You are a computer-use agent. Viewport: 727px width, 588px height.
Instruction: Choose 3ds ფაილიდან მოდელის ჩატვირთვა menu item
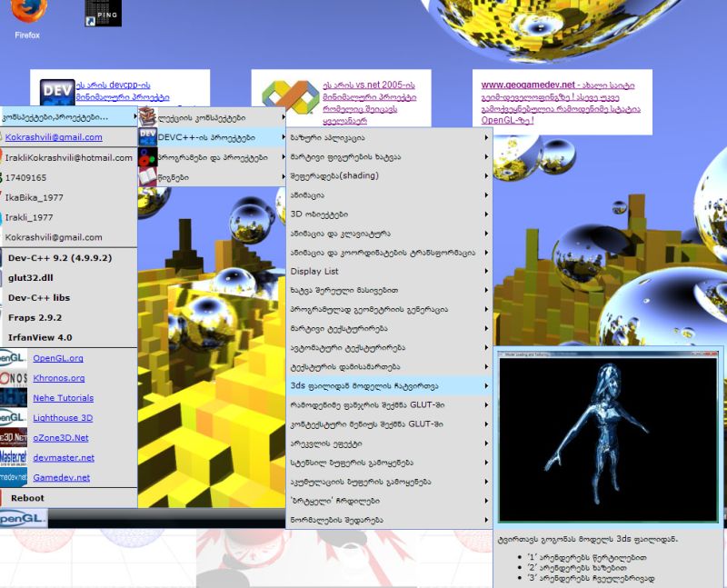389,386
